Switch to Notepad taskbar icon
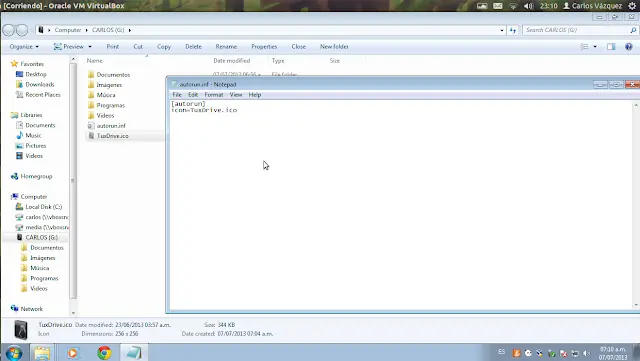This screenshot has width=640, height=361. point(134,352)
